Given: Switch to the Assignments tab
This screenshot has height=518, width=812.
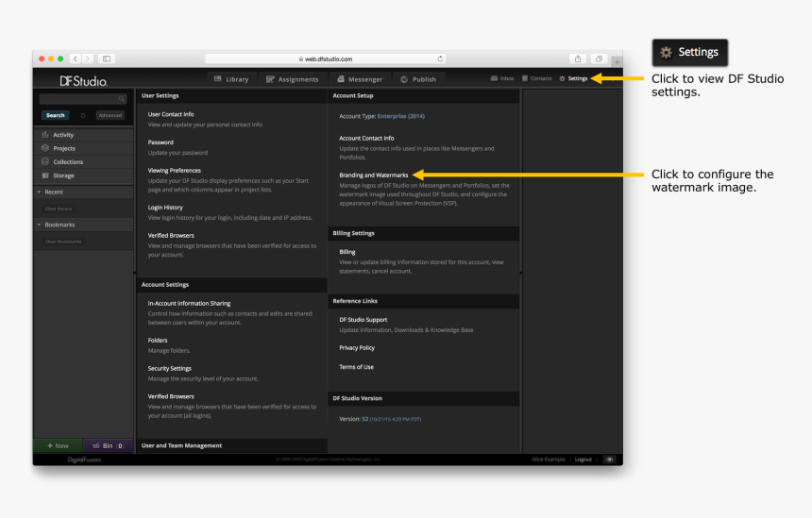Looking at the screenshot, I should [293, 79].
